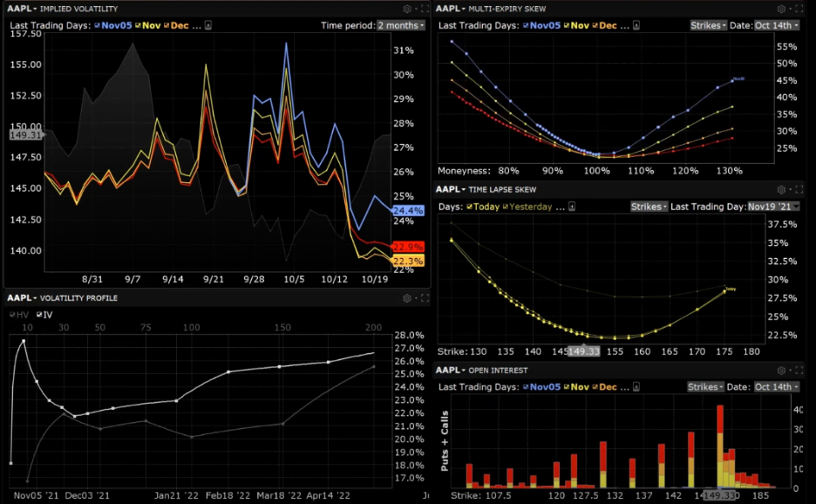The height and width of the screenshot is (504, 816).
Task: Open Time period 2 months dropdown
Action: click(401, 25)
